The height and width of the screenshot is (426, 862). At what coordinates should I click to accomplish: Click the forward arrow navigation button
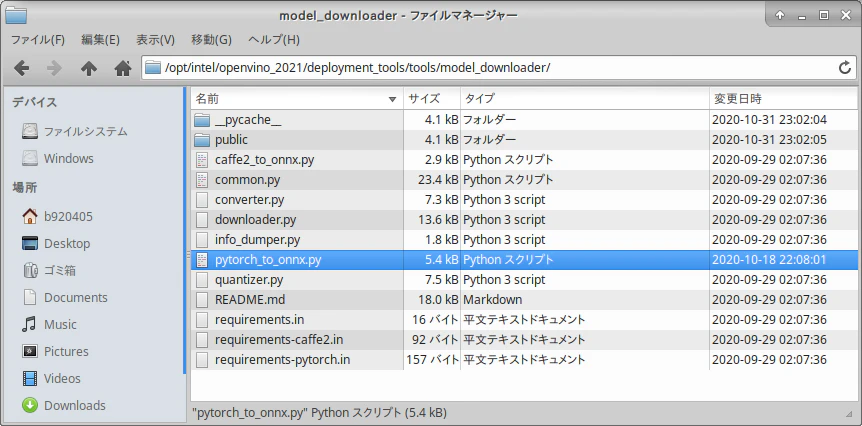click(54, 68)
